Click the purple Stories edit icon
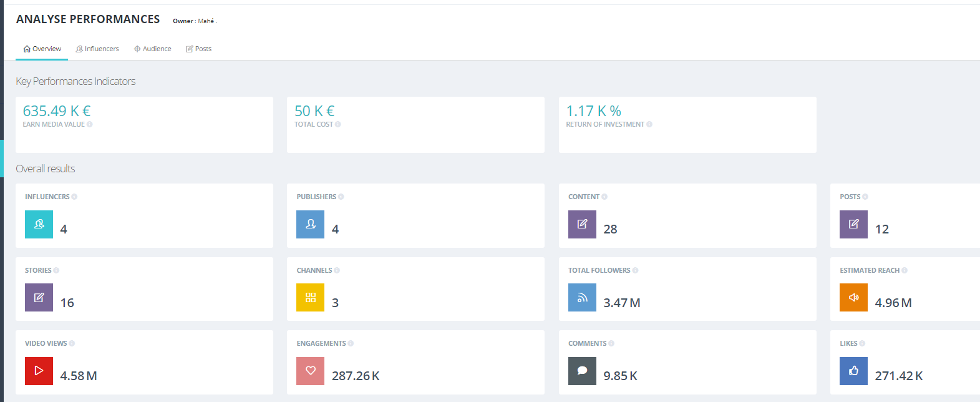 39,298
